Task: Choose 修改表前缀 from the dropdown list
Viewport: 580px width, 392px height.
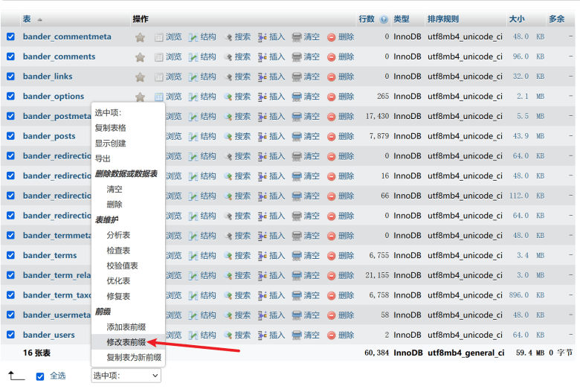Action: point(126,342)
